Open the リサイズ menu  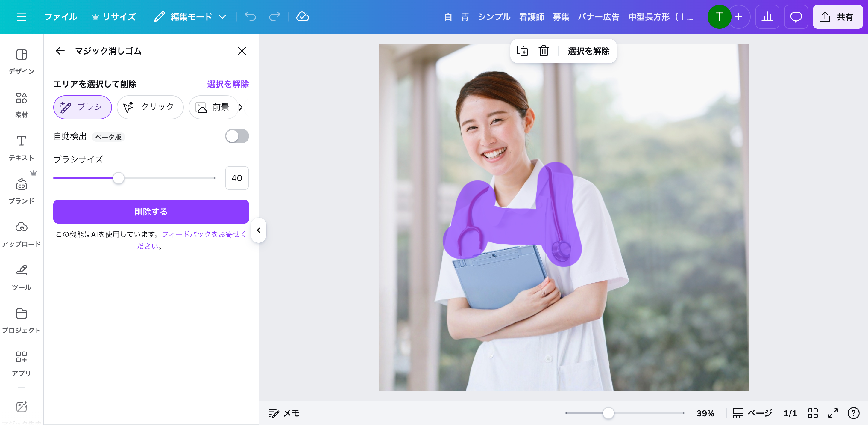click(114, 17)
